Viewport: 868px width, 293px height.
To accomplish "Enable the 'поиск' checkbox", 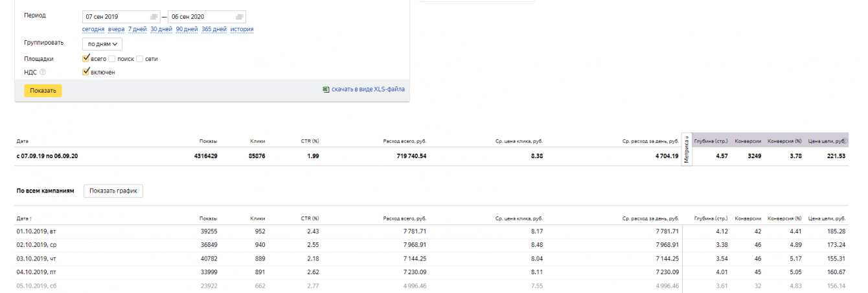I will pyautogui.click(x=112, y=58).
